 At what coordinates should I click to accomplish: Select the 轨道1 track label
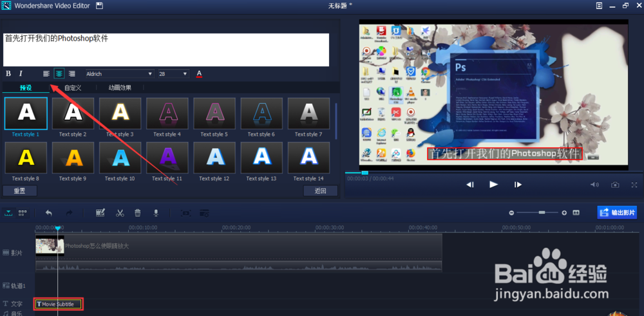point(14,286)
